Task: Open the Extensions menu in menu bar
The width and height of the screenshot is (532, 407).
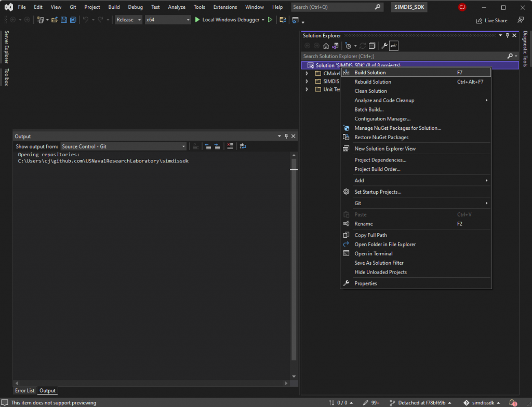Action: pos(225,7)
